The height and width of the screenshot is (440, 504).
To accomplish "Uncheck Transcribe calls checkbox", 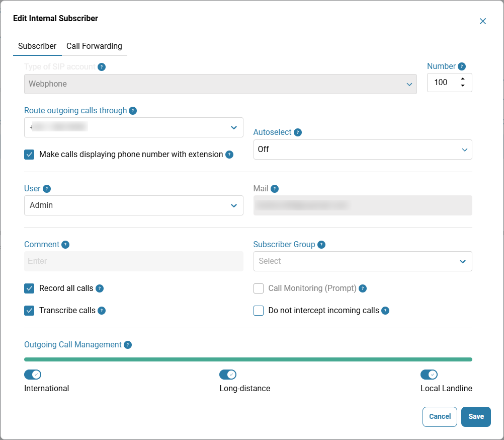I will pyautogui.click(x=29, y=311).
